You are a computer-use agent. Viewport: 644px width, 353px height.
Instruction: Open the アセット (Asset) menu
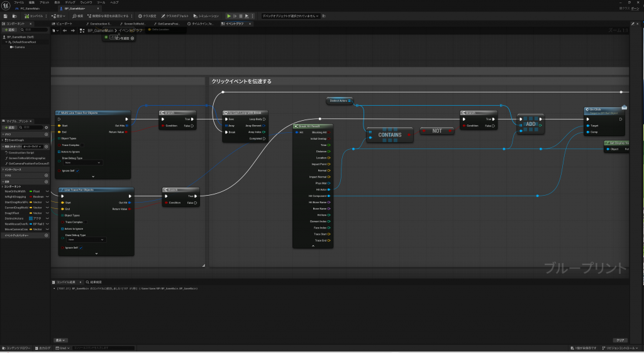(x=45, y=3)
